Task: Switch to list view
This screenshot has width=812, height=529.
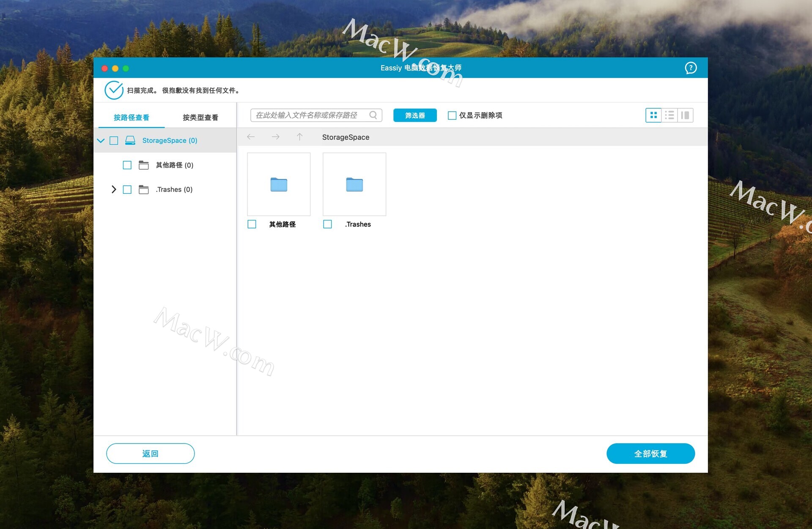Action: 669,115
